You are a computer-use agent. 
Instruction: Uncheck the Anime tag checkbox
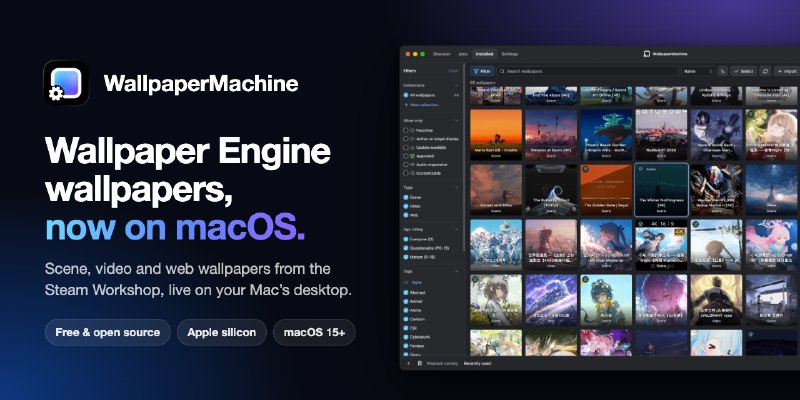coord(406,310)
